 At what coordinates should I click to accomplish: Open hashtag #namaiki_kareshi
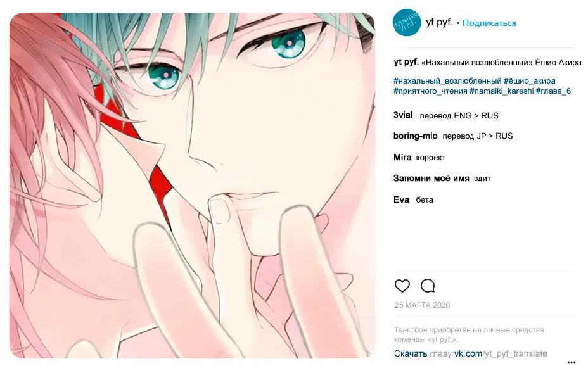click(x=501, y=91)
